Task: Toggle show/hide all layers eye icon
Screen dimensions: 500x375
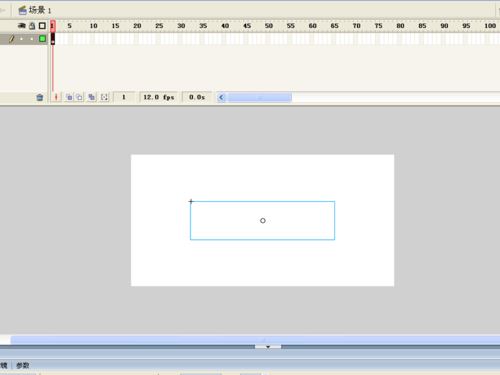Action: click(22, 26)
